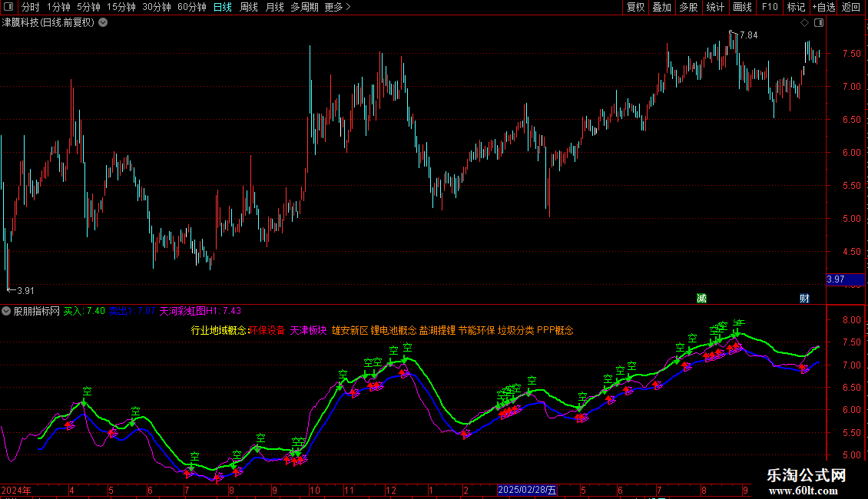The width and height of the screenshot is (868, 499).
Task: Click the green 减 event marker
Action: click(x=701, y=298)
